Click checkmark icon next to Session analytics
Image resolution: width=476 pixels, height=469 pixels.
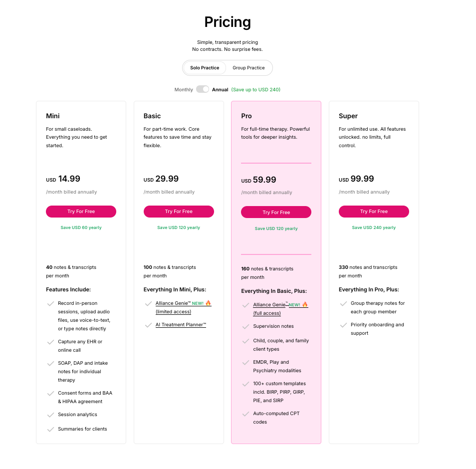pyautogui.click(x=50, y=415)
